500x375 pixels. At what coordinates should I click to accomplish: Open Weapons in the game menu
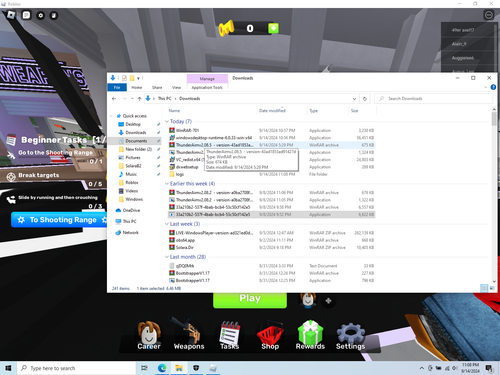click(189, 334)
